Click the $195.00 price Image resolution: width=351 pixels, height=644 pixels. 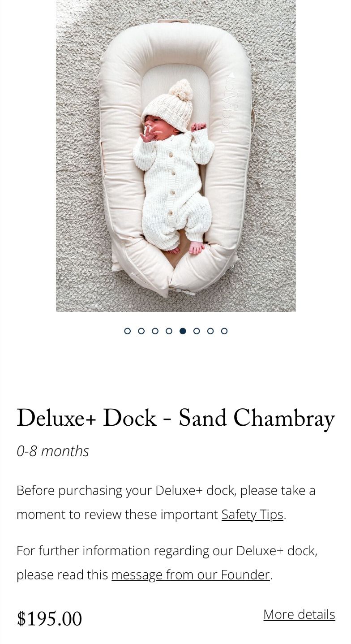point(49,619)
